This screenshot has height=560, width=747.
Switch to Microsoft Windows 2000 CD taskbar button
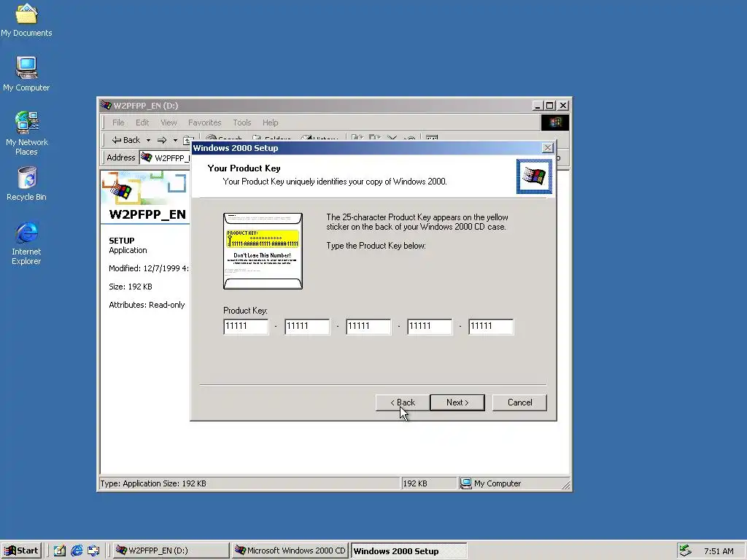click(x=290, y=551)
